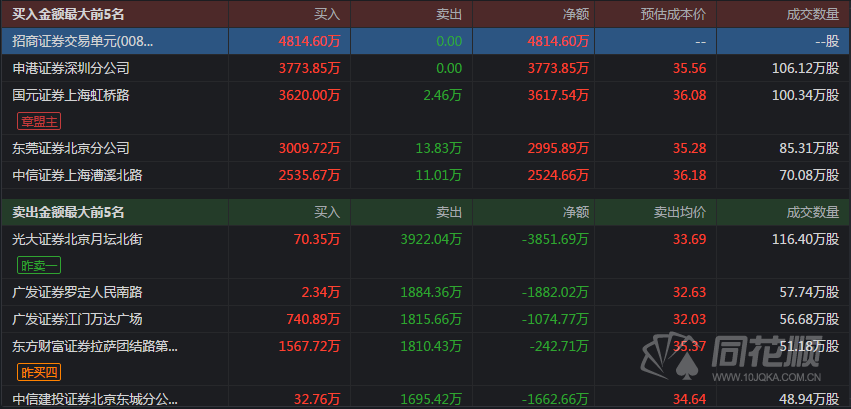851x409 pixels.
Task: Open 招商证券交易单元 broker row
Action: [x=426, y=41]
